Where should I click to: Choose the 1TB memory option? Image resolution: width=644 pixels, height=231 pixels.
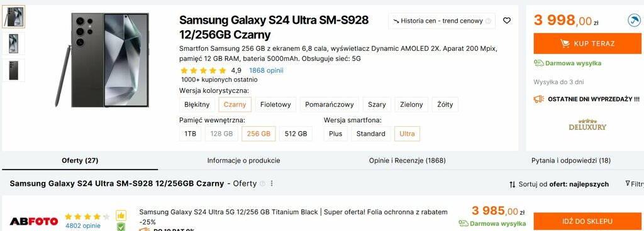(190, 134)
